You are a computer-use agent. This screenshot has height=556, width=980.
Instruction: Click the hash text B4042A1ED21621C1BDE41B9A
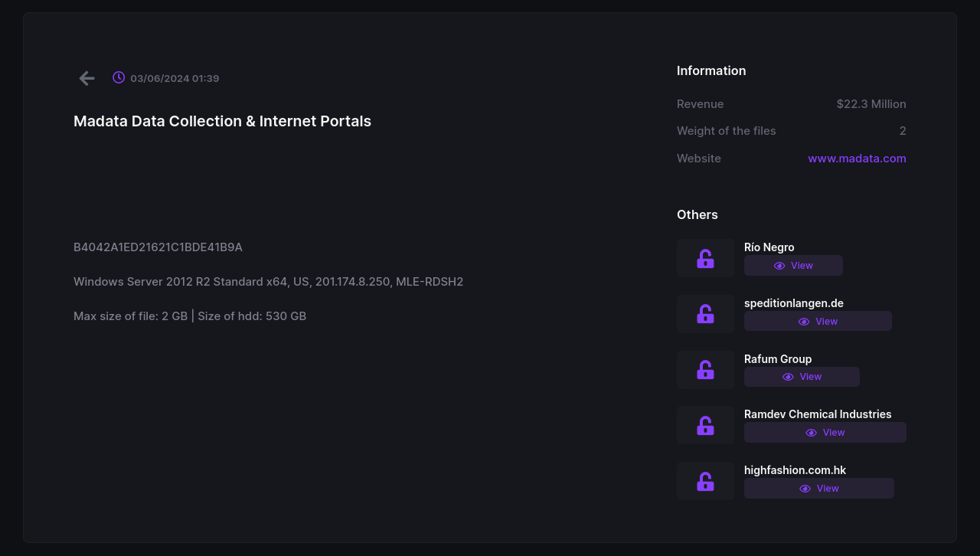click(158, 247)
